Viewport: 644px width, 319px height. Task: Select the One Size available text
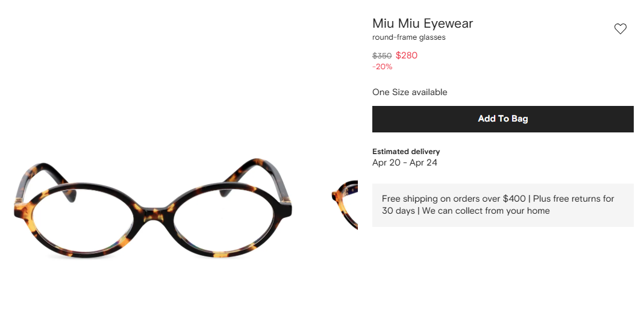(x=410, y=92)
